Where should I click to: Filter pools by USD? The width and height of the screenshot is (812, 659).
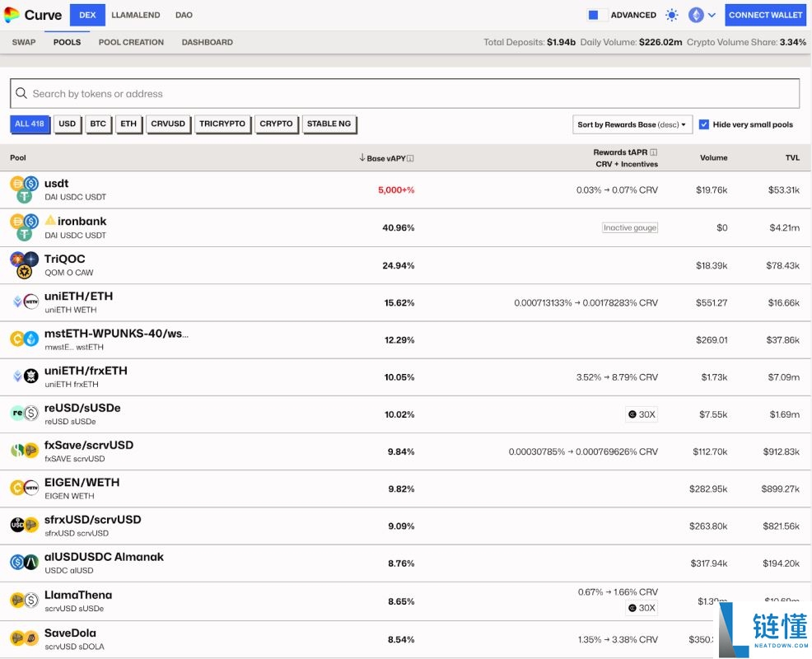[68, 124]
